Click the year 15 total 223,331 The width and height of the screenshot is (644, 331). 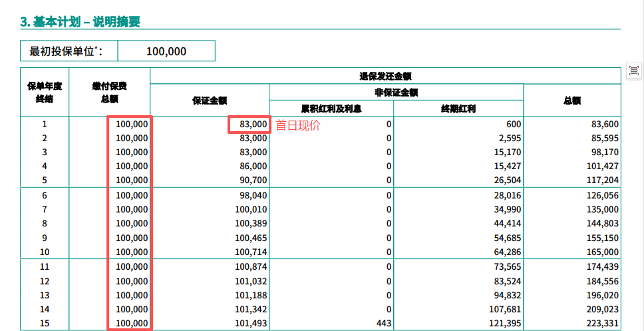[x=602, y=323]
